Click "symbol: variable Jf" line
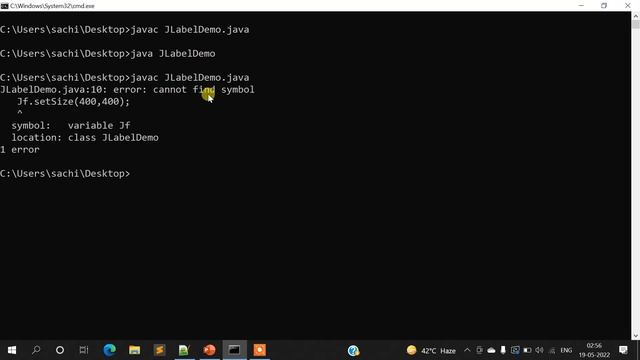 [x=71, y=126]
